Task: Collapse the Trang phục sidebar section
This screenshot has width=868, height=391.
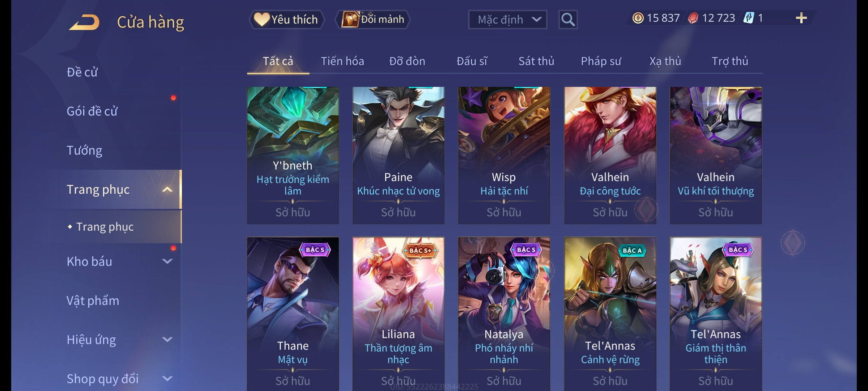Action: (x=167, y=189)
